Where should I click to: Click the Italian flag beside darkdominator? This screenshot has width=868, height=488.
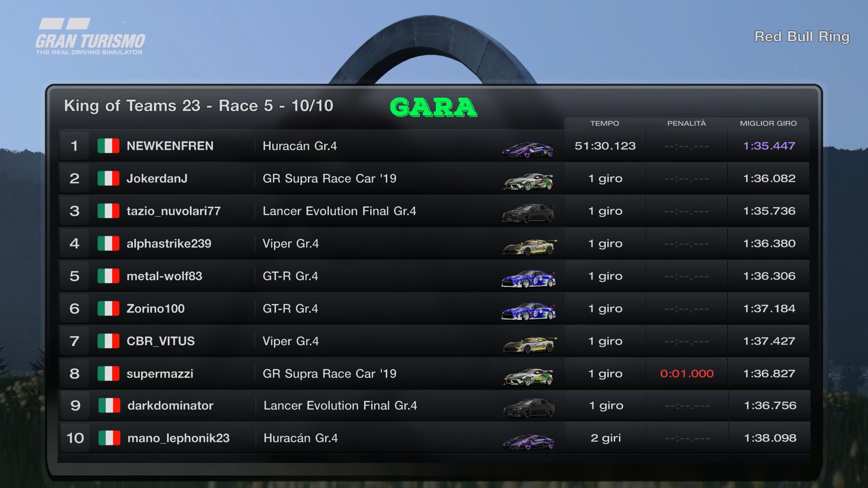[109, 406]
